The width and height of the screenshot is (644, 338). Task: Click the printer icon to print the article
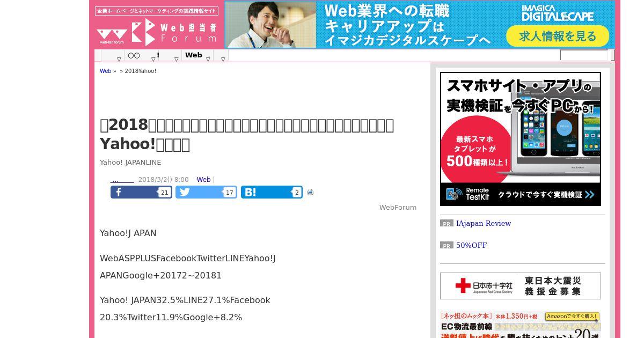(310, 192)
